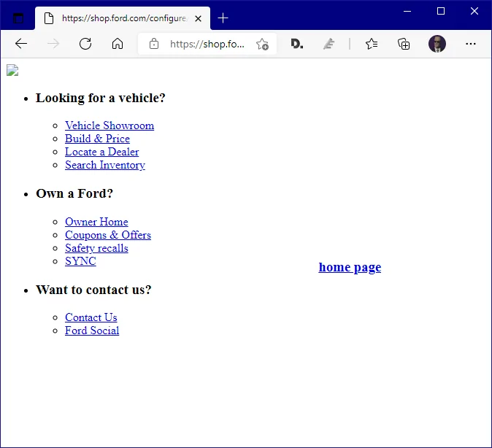Open the D. extension icon
Image resolution: width=492 pixels, height=448 pixels.
pyautogui.click(x=296, y=44)
